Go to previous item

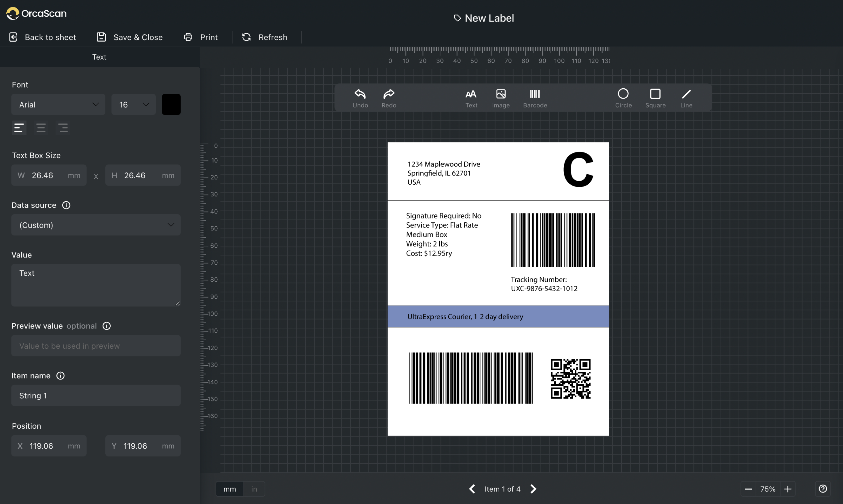pos(472,489)
